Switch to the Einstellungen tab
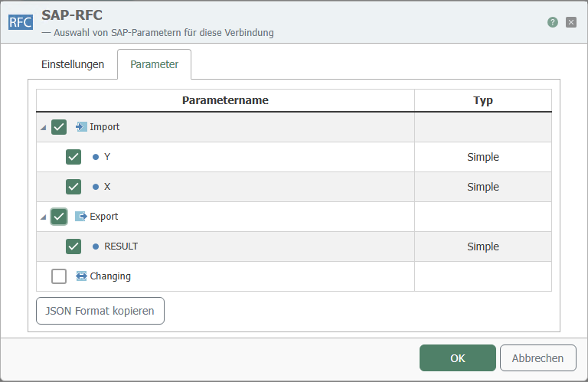Viewport: 588px width, 382px height. (73, 64)
